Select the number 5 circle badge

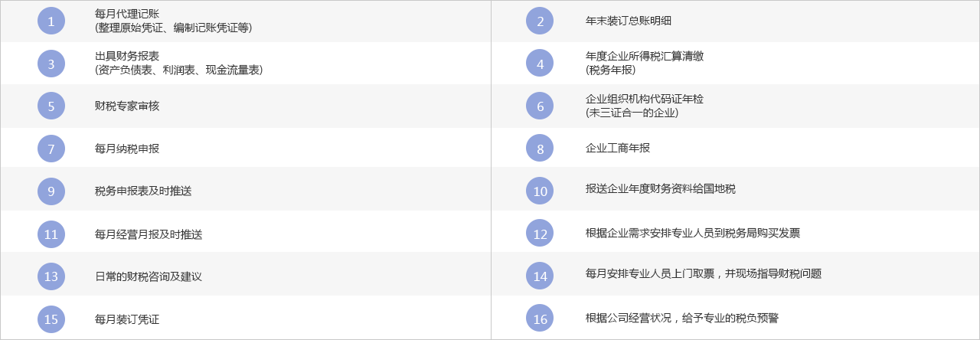tap(51, 106)
